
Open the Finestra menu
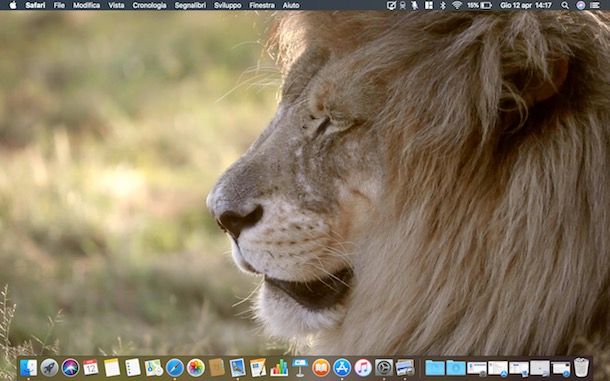pos(262,5)
